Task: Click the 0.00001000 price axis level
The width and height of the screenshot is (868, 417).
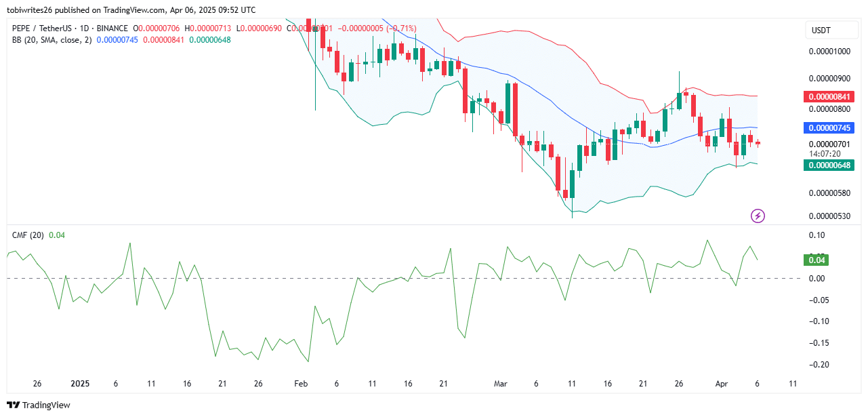Action: coord(831,52)
